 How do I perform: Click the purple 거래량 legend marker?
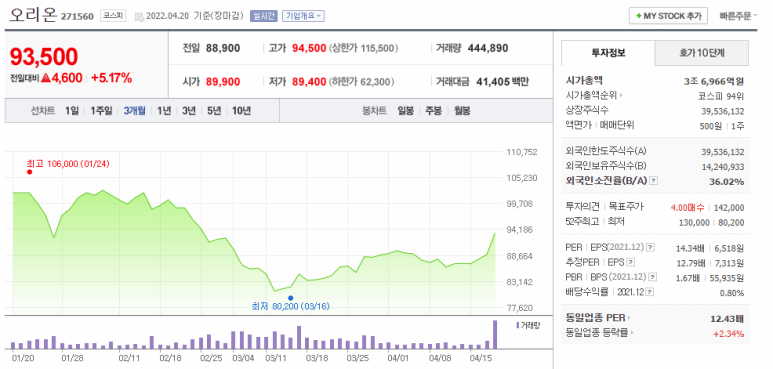pyautogui.click(x=517, y=325)
